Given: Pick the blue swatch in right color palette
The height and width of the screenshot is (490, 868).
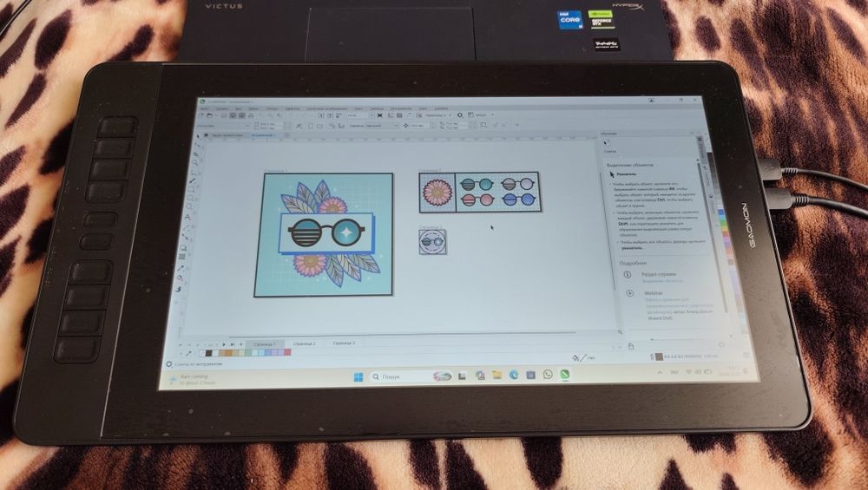Looking at the screenshot, I should tap(720, 212).
